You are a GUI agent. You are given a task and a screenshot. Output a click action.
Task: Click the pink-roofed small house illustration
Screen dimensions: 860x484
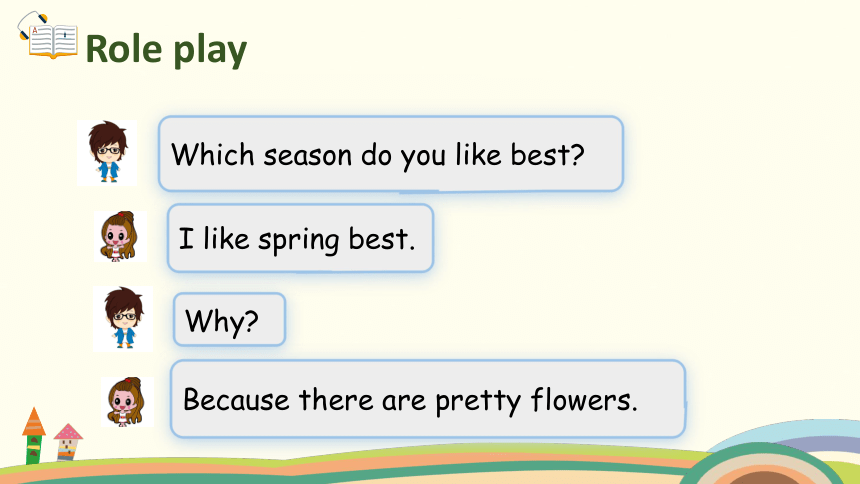[x=68, y=442]
